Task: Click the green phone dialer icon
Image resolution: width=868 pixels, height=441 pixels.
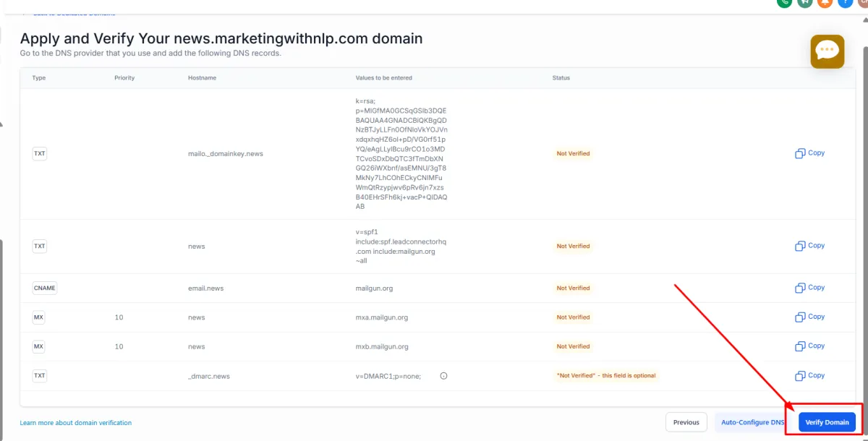Action: click(784, 2)
